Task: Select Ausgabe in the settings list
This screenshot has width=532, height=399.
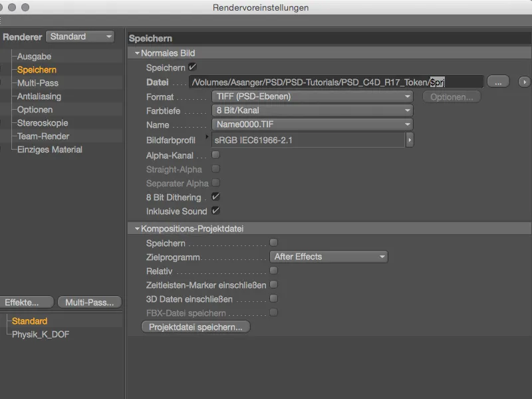Action: (35, 57)
